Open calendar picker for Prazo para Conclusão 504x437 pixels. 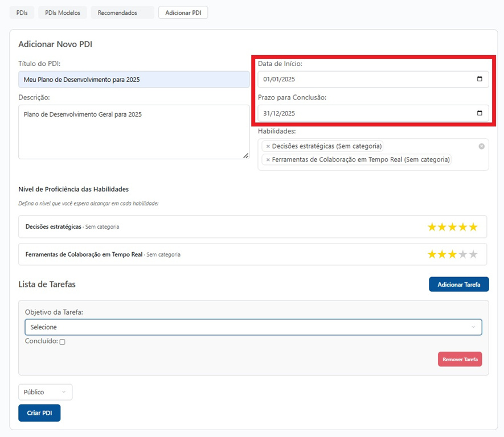pos(480,113)
